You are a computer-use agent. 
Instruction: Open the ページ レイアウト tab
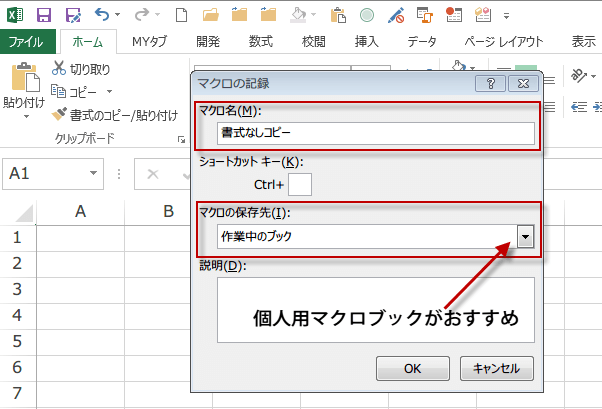click(x=504, y=41)
